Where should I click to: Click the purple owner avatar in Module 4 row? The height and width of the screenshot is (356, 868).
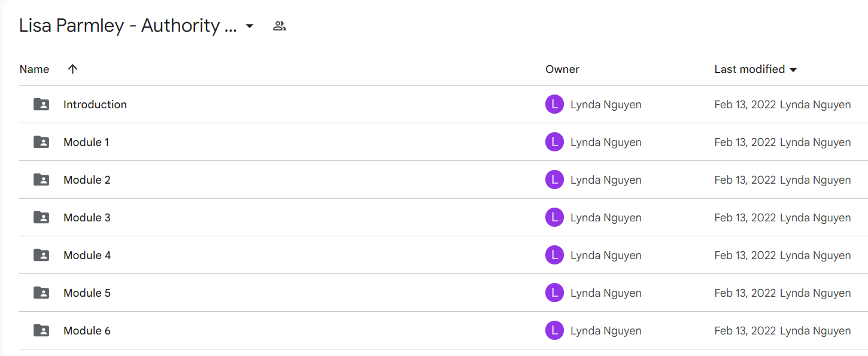point(554,255)
